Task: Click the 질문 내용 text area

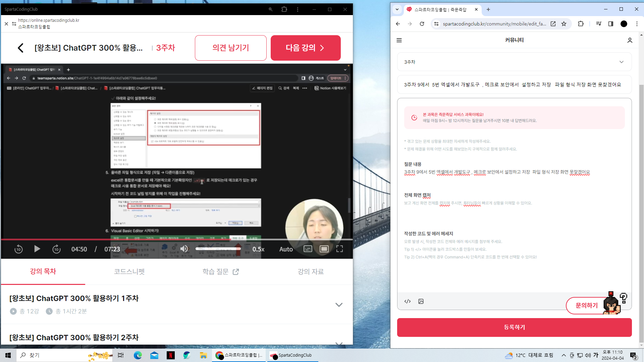Action: pos(514,172)
